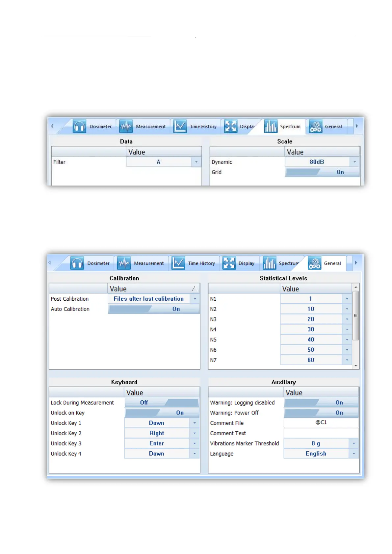Click Spectrum bars icon in Spectrum panel

tap(271, 126)
